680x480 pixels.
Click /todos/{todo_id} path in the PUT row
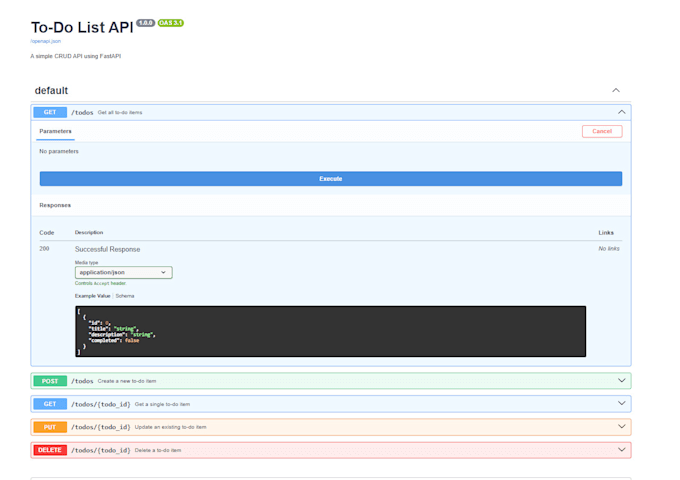pyautogui.click(x=101, y=427)
